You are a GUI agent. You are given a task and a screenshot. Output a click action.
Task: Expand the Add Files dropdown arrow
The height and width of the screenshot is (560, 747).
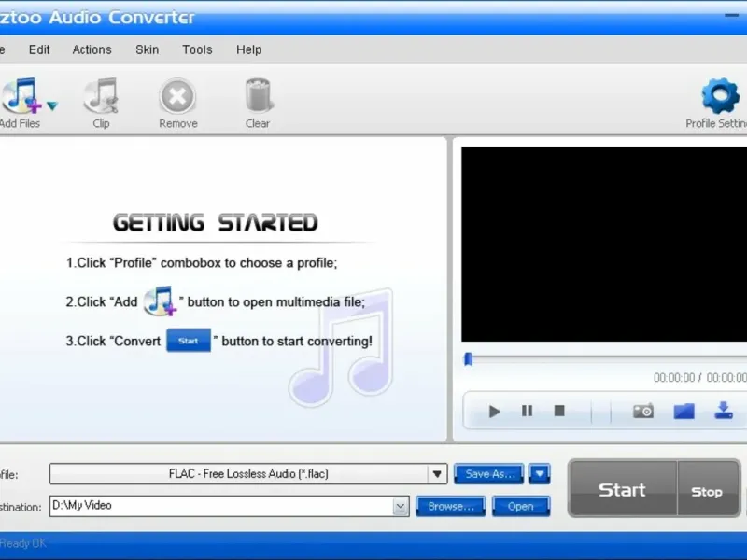click(x=52, y=105)
